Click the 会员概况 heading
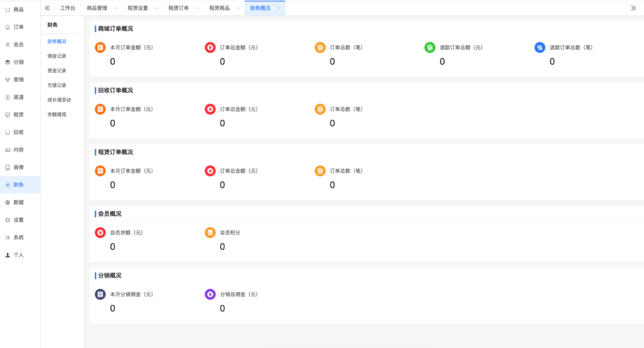Screen dimensions: 644x348 pos(109,214)
